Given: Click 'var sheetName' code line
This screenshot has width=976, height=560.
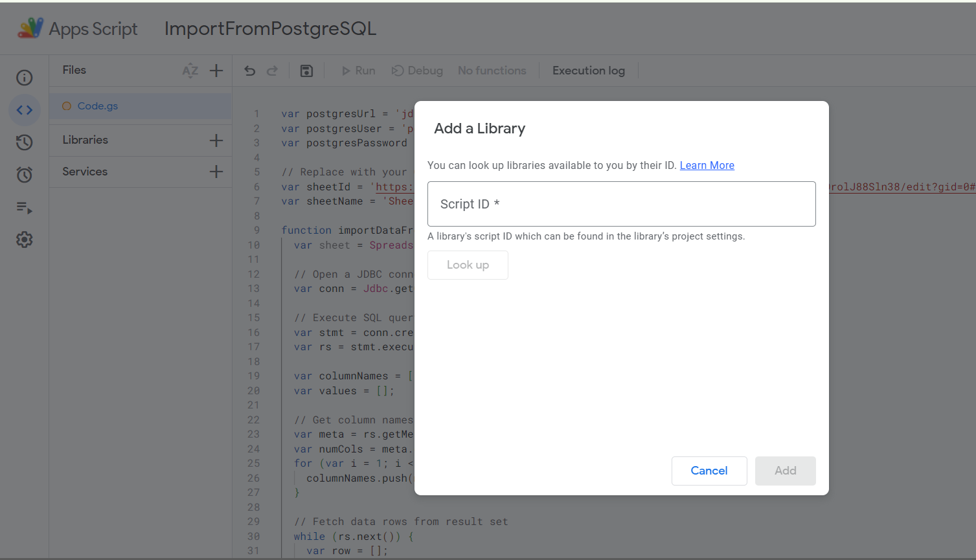Looking at the screenshot, I should click(x=347, y=201).
